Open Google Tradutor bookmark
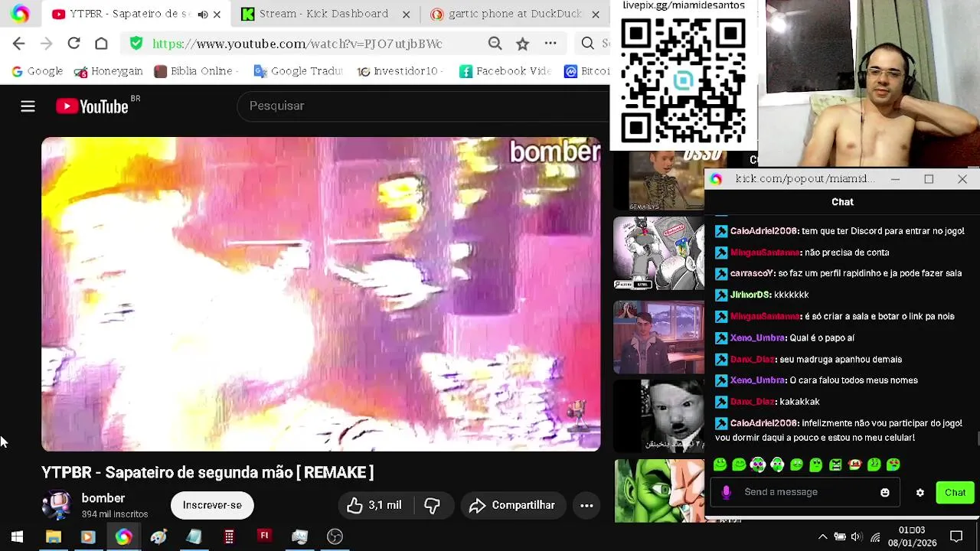980x551 pixels. [298, 71]
